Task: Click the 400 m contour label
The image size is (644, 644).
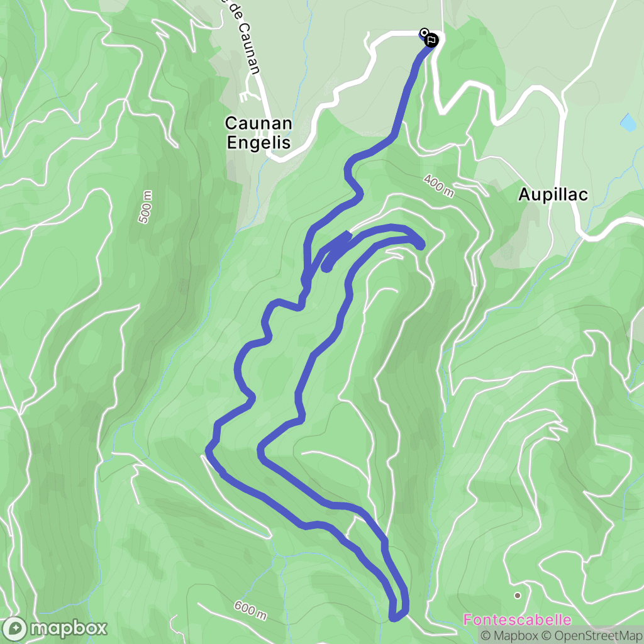Action: tap(439, 186)
